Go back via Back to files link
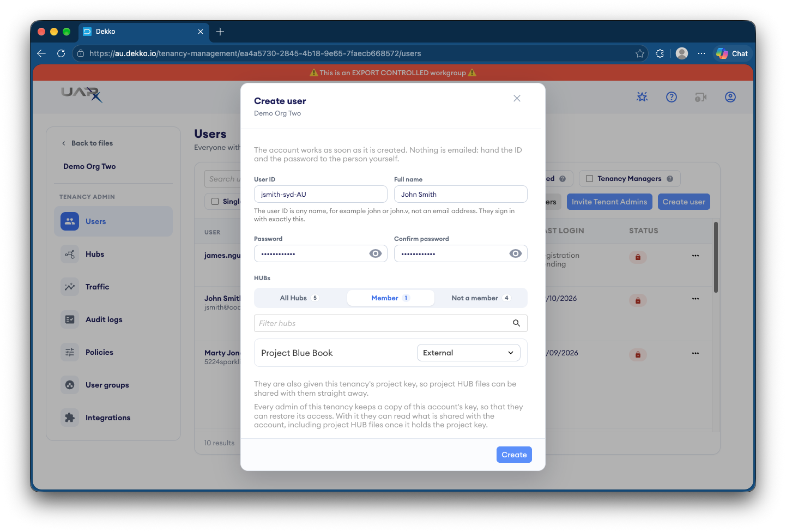The image size is (786, 532). 87,143
